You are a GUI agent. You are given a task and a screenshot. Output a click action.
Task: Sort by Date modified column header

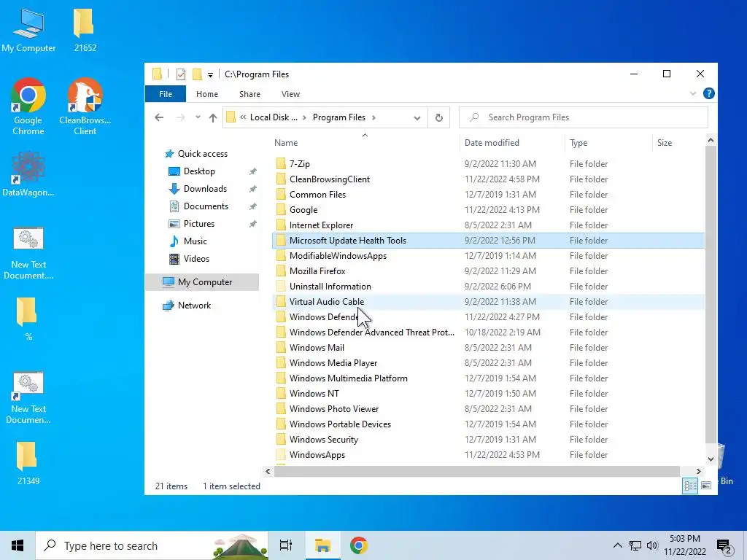tap(512, 142)
